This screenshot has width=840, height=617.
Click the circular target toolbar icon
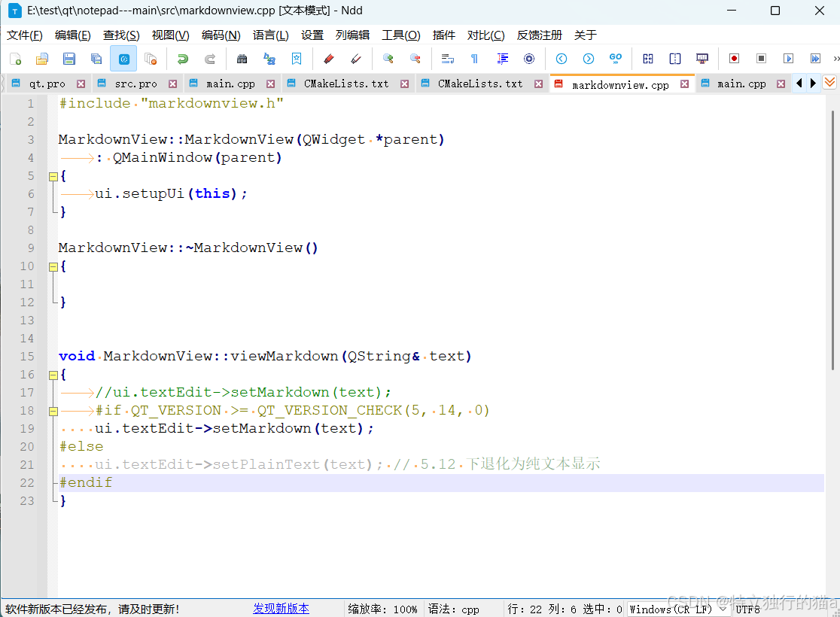coord(529,59)
